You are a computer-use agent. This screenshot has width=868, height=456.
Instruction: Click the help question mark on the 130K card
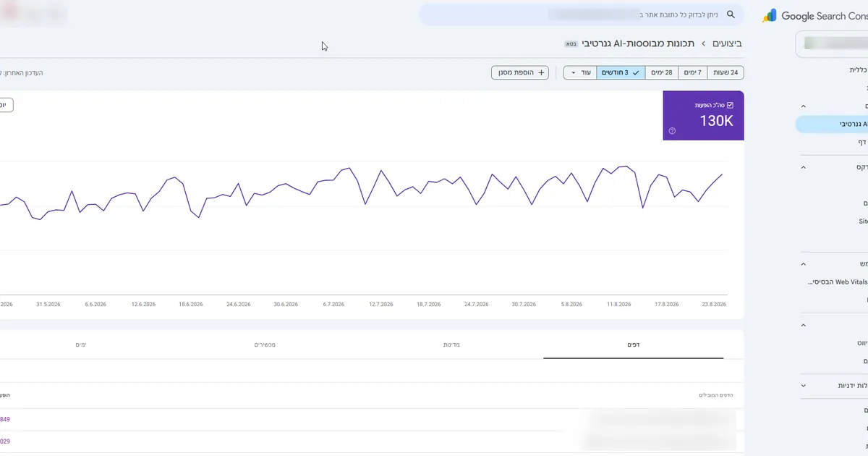[672, 131]
